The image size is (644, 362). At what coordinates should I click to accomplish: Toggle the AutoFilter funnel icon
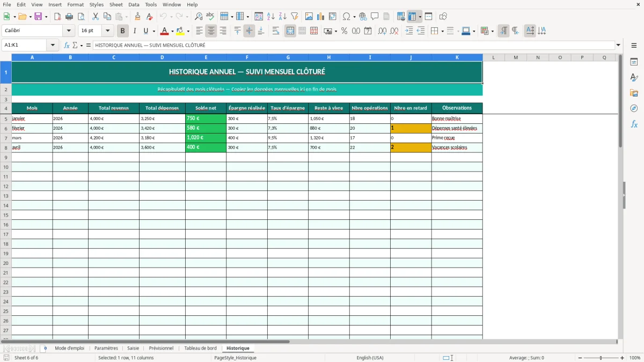pyautogui.click(x=294, y=17)
